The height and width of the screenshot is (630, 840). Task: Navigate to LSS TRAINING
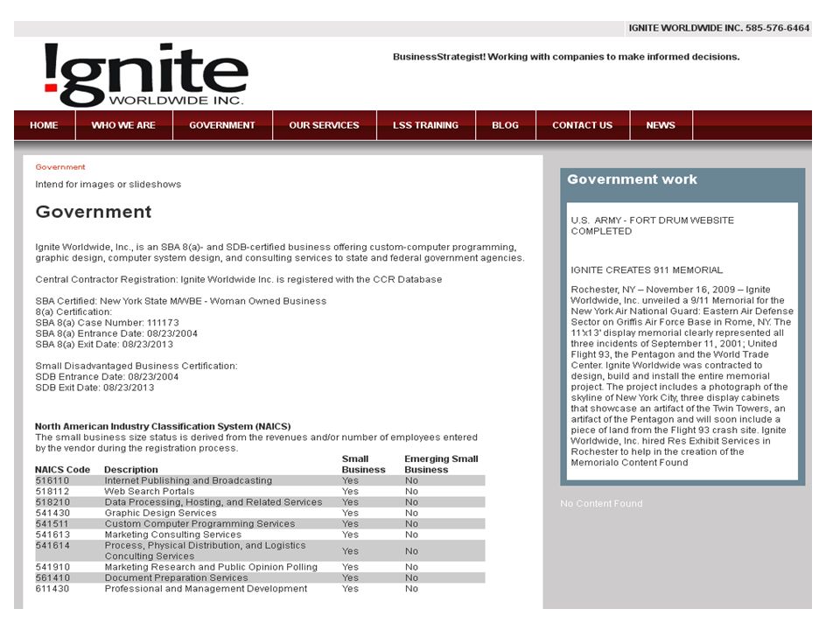[426, 125]
